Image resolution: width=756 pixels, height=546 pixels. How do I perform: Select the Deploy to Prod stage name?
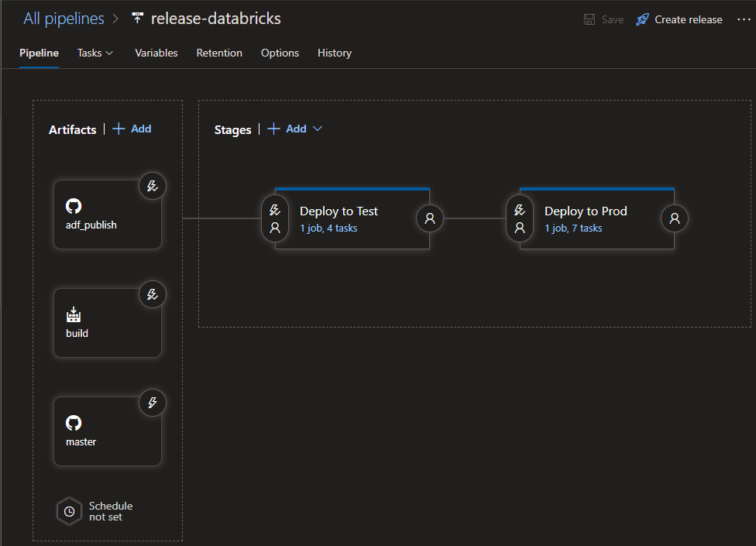[x=586, y=211]
